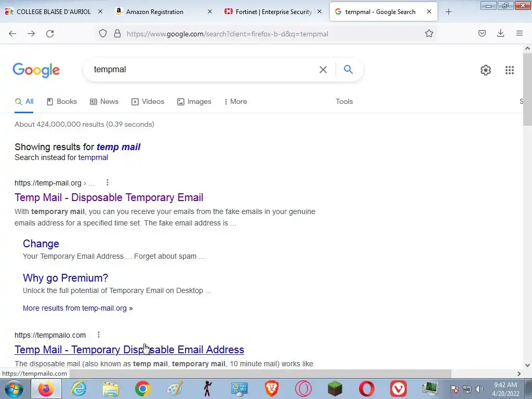Click the horizontal scrollbar right arrow
Image resolution: width=532 pixels, height=399 pixels.
(519, 374)
